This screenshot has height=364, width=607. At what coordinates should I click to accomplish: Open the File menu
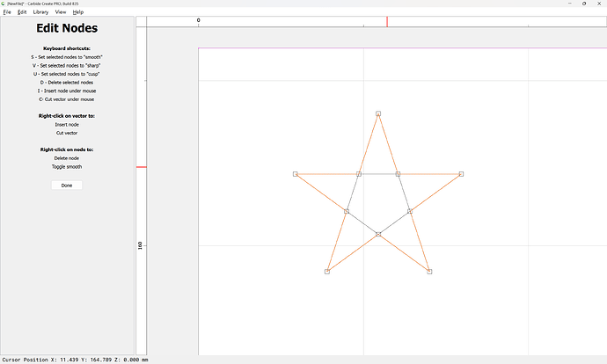pos(7,12)
